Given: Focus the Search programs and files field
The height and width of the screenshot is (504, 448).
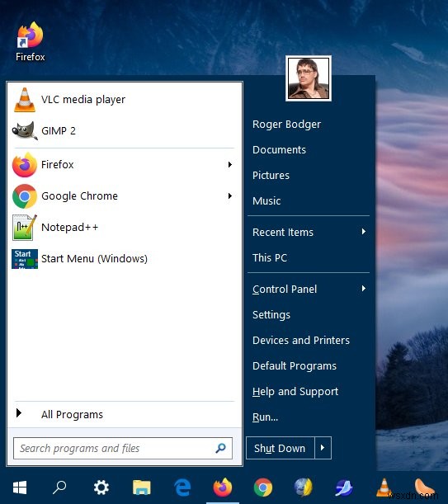Looking at the screenshot, I should click(123, 448).
